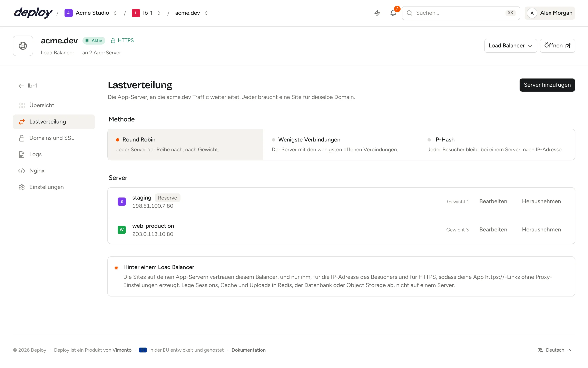Click the 203.0.113.10:80 address
The image size is (588, 368).
(x=153, y=234)
